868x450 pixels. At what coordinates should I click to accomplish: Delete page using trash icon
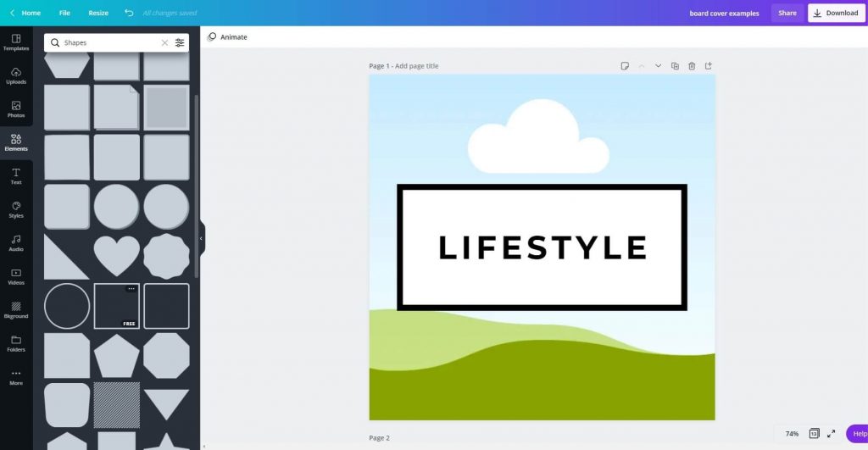click(692, 66)
